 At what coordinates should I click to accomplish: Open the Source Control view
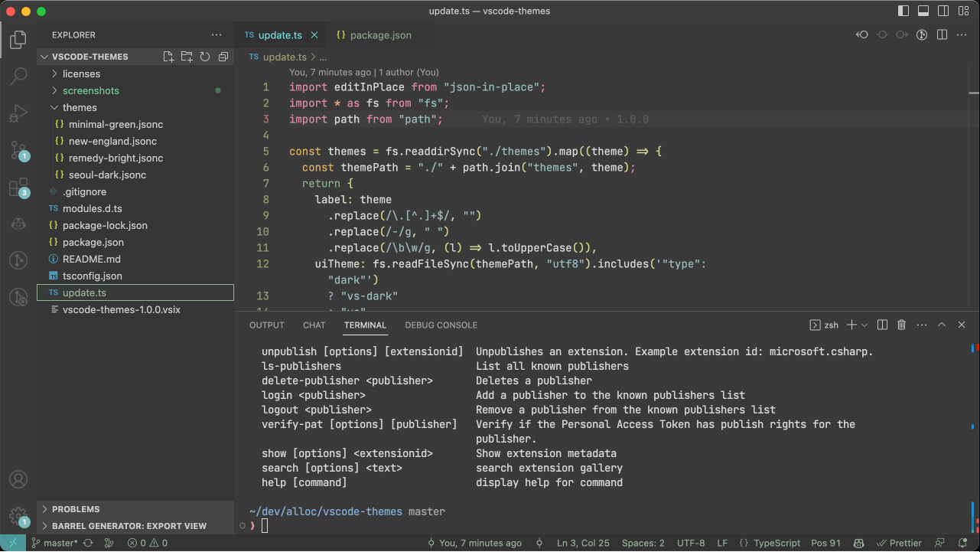(x=18, y=150)
